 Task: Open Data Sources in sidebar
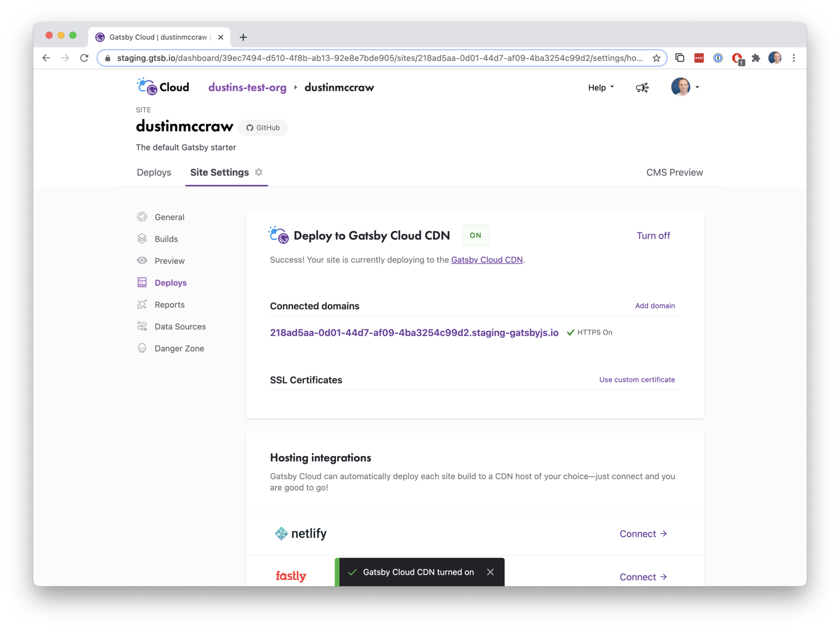click(x=171, y=327)
